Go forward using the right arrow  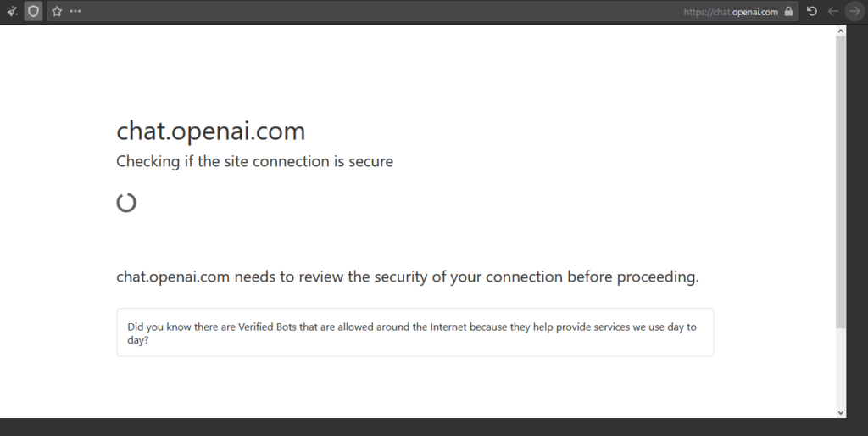(x=855, y=11)
